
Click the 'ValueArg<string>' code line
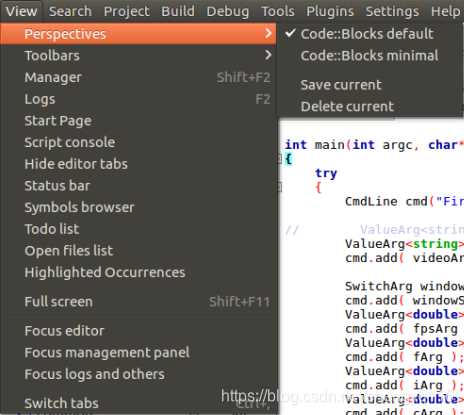point(404,244)
